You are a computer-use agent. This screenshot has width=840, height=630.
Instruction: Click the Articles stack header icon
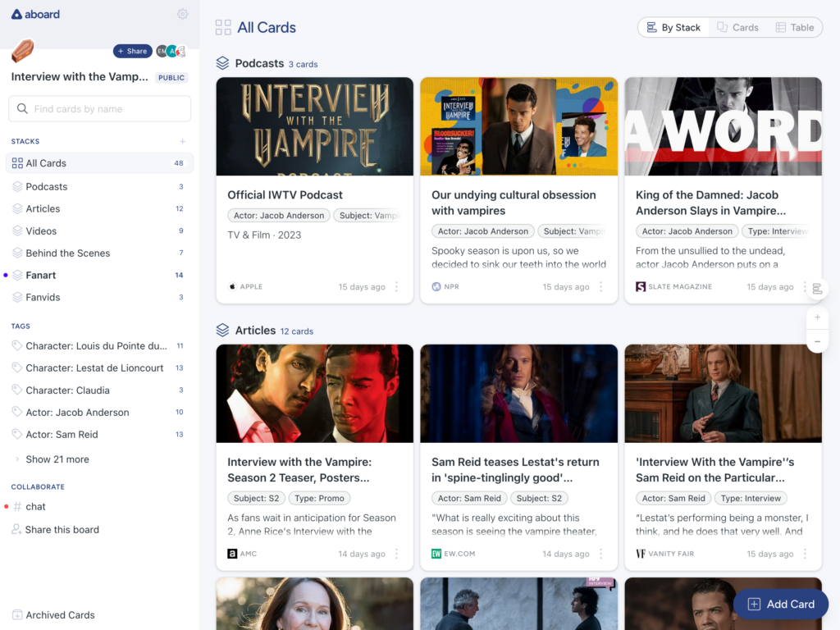pos(222,330)
